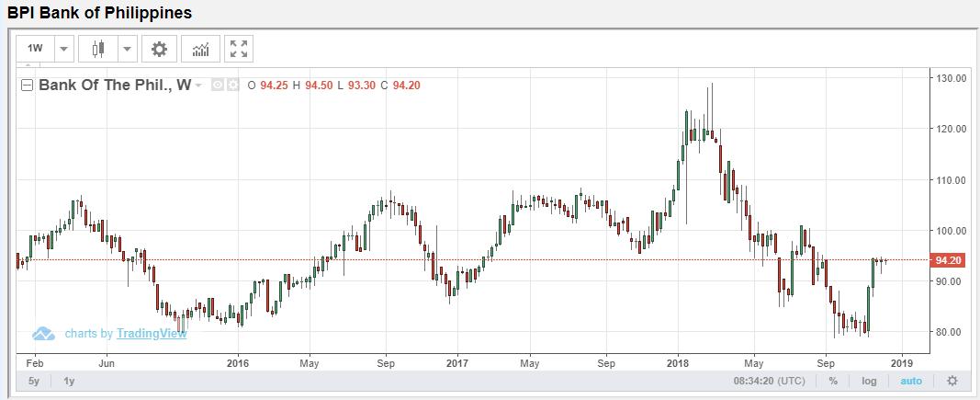
Task: Toggle auto scale option
Action: coord(910,381)
